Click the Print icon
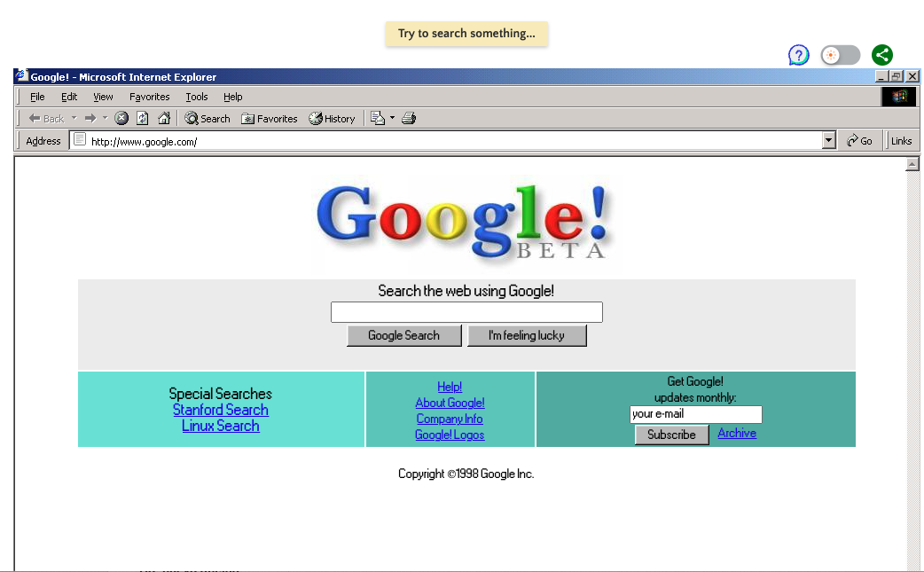This screenshot has height=572, width=924. pyautogui.click(x=409, y=119)
